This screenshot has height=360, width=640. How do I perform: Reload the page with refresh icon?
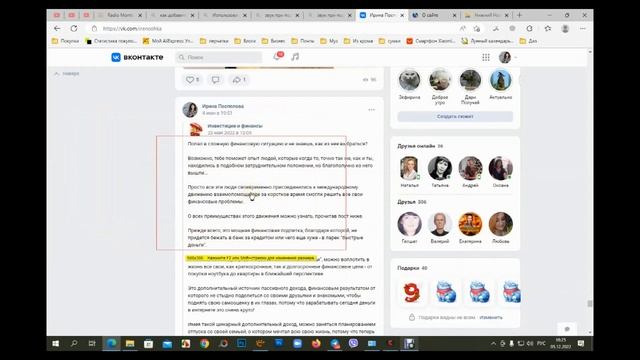coord(74,29)
